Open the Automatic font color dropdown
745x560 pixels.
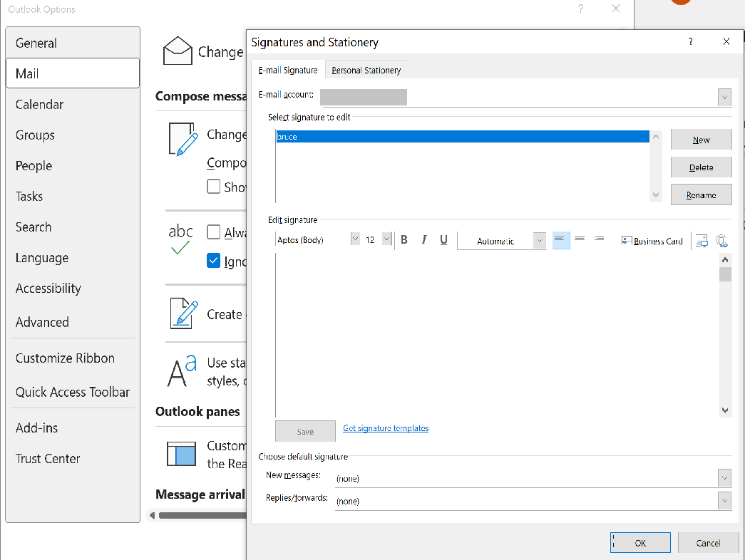pos(539,241)
